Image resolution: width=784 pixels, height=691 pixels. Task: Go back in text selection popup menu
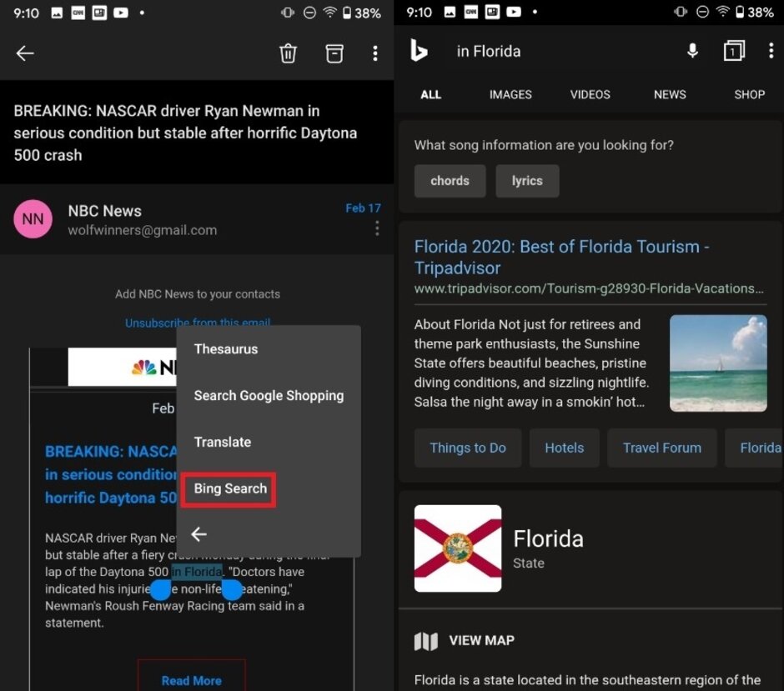[x=199, y=534]
